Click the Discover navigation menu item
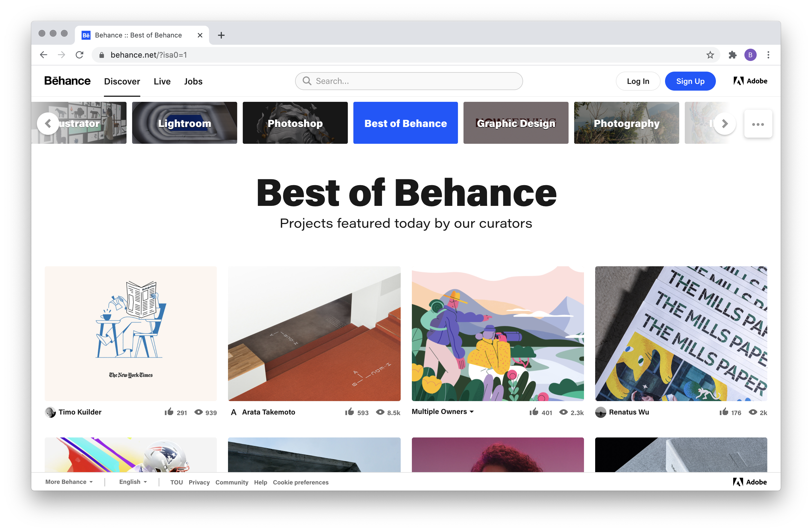This screenshot has height=532, width=812. 121,81
